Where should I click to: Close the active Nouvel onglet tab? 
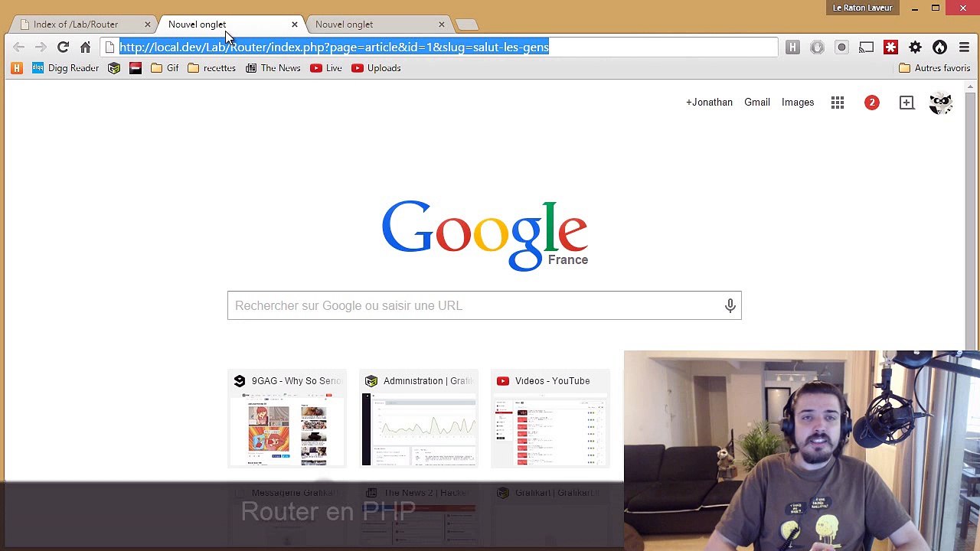(x=295, y=24)
